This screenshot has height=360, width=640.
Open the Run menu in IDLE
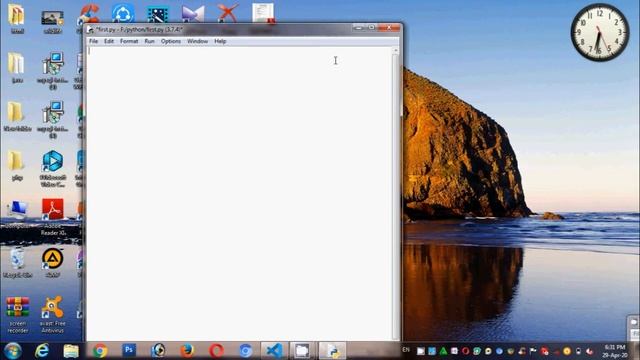pyautogui.click(x=149, y=41)
